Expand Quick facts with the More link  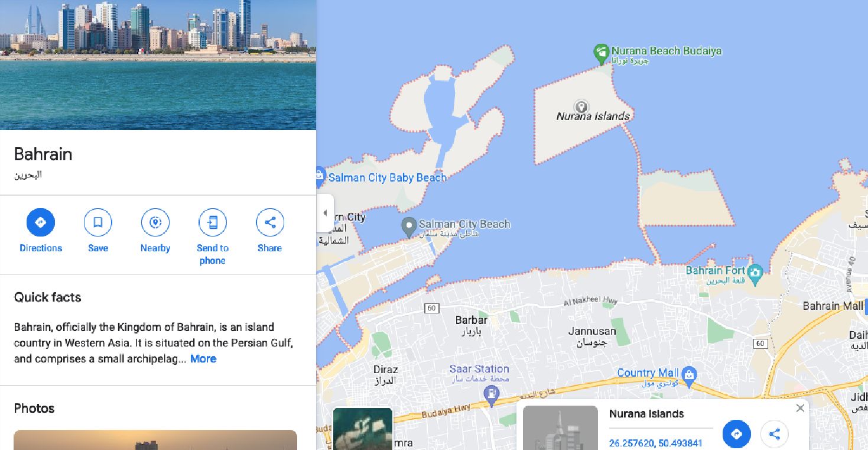point(203,359)
